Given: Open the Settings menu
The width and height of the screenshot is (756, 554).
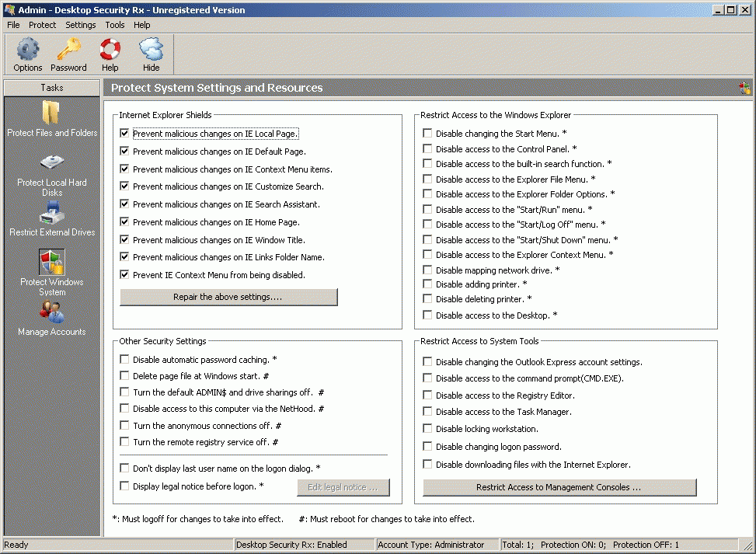Looking at the screenshot, I should [x=81, y=25].
